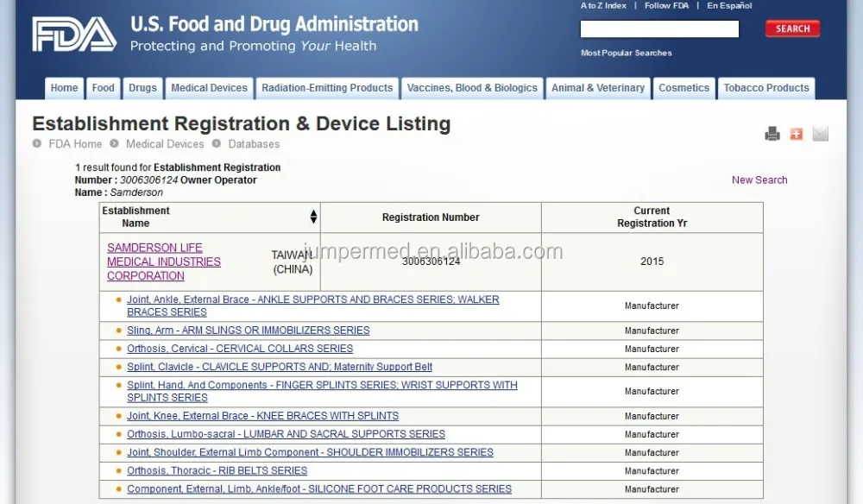Click Medical Devices breadcrumb link
The width and height of the screenshot is (863, 504).
coord(165,144)
